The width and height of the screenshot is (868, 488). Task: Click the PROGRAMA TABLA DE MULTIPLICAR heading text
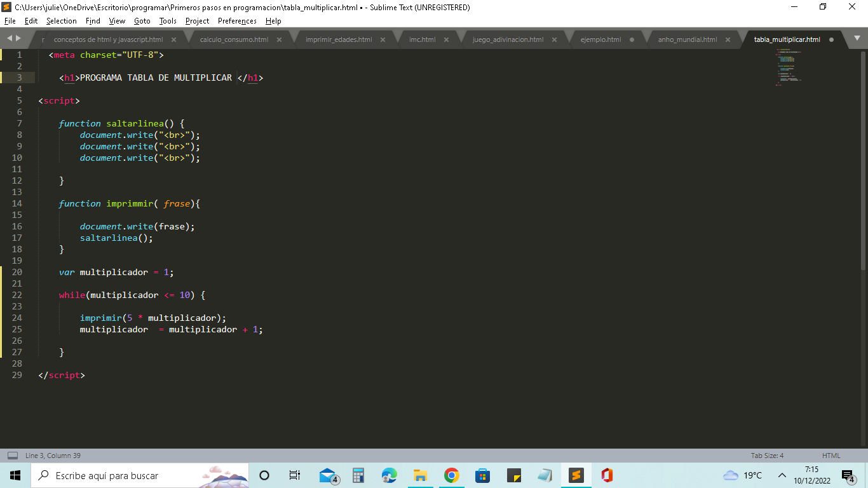point(156,78)
